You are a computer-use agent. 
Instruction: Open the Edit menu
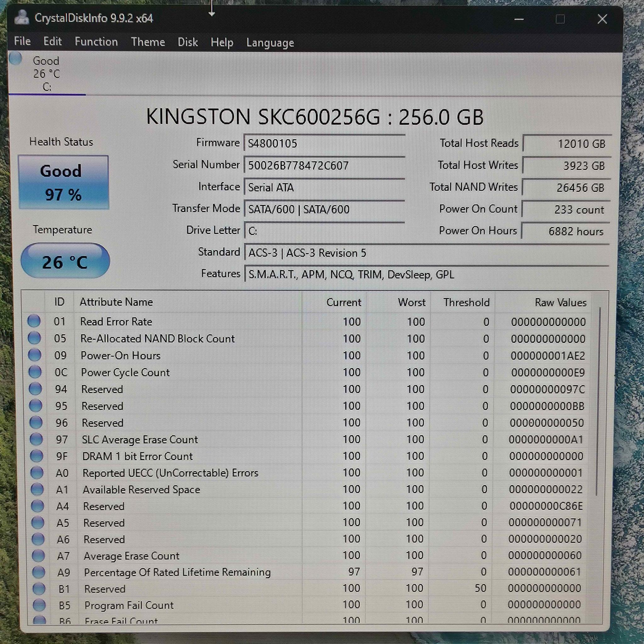pyautogui.click(x=53, y=41)
